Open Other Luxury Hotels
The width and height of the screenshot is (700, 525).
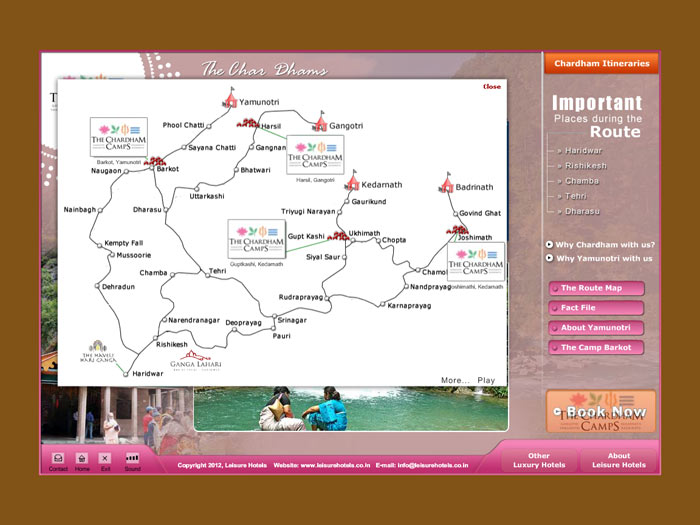point(539,460)
